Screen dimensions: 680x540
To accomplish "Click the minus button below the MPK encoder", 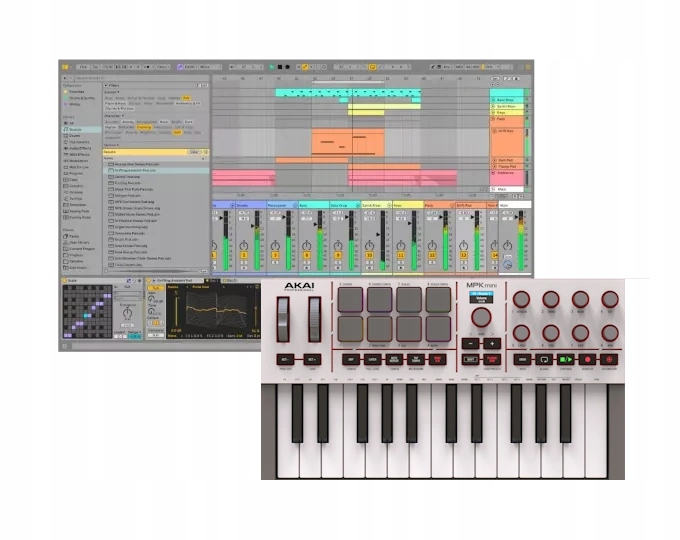I will (x=471, y=344).
